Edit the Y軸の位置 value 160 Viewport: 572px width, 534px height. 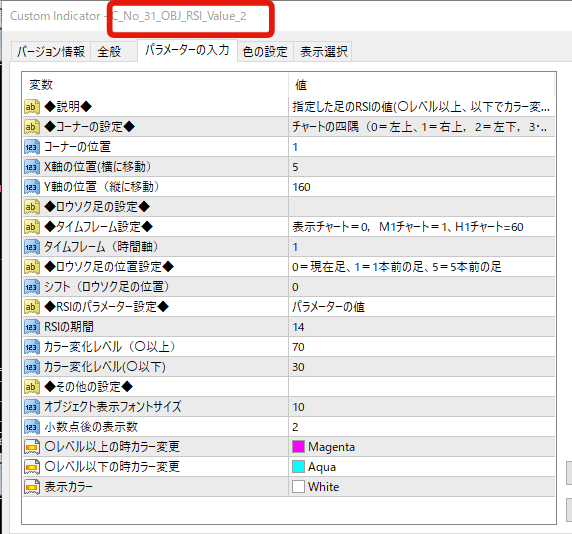pos(422,187)
